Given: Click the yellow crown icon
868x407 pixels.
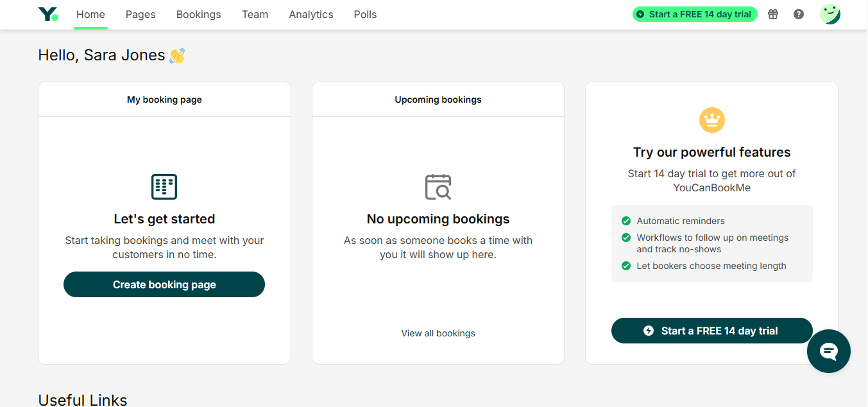Looking at the screenshot, I should click(712, 119).
